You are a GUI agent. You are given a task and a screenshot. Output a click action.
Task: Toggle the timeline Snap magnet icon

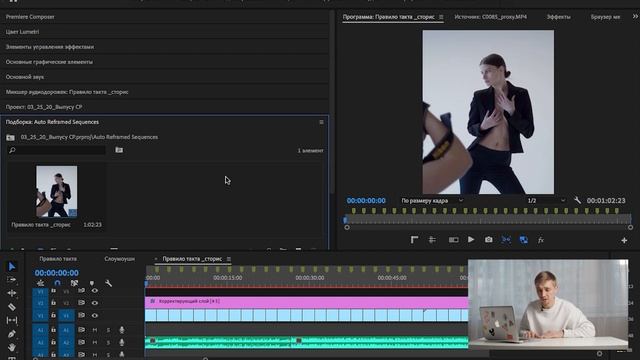(57, 283)
